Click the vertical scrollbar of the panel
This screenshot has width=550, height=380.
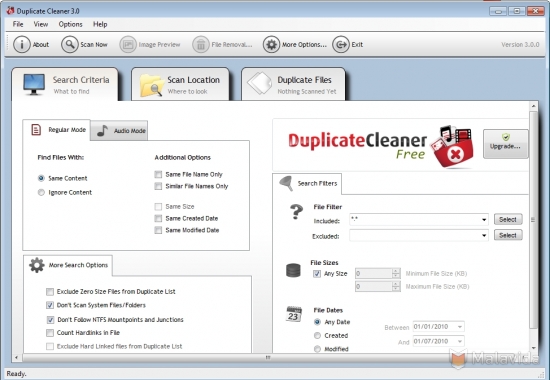(534, 220)
